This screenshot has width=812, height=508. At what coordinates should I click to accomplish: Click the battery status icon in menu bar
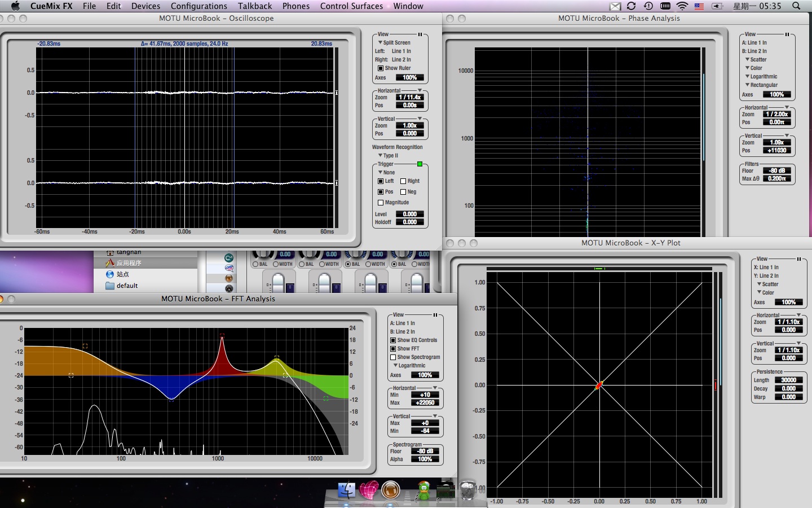tap(717, 6)
